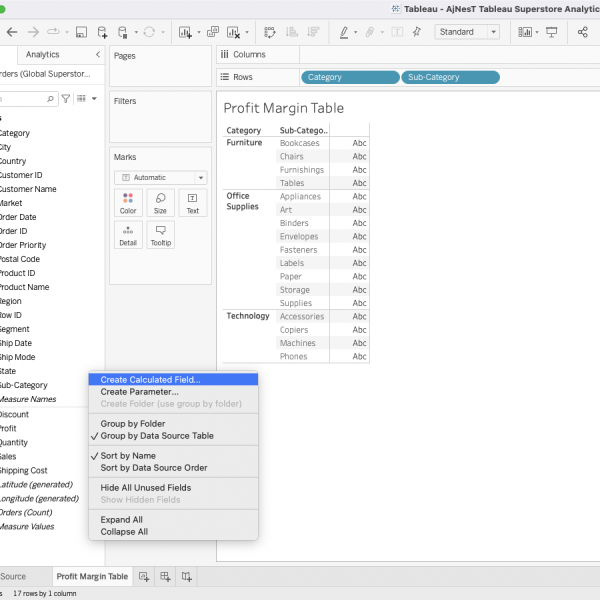Create a new dashboard from bottom bar
The height and width of the screenshot is (600, 600).
point(166,577)
